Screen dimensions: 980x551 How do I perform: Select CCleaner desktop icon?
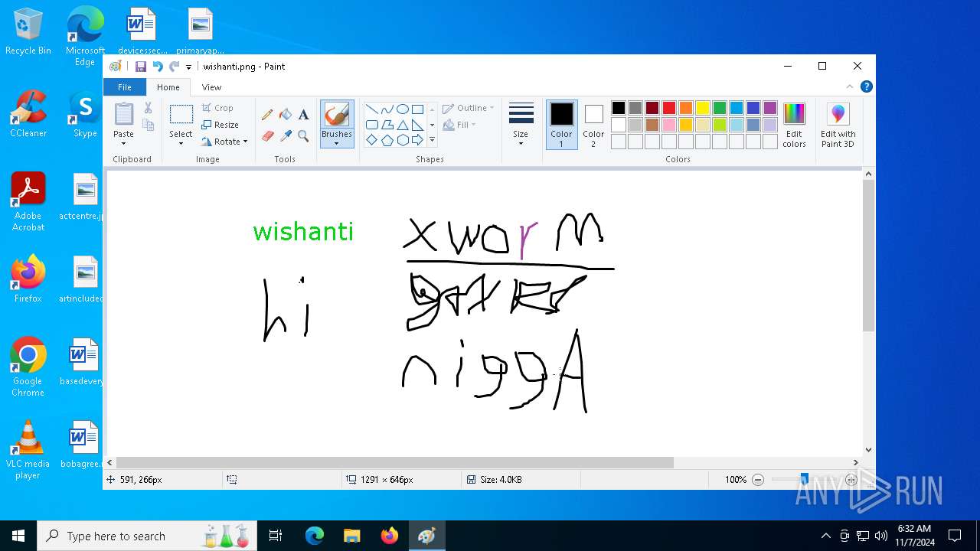click(28, 114)
